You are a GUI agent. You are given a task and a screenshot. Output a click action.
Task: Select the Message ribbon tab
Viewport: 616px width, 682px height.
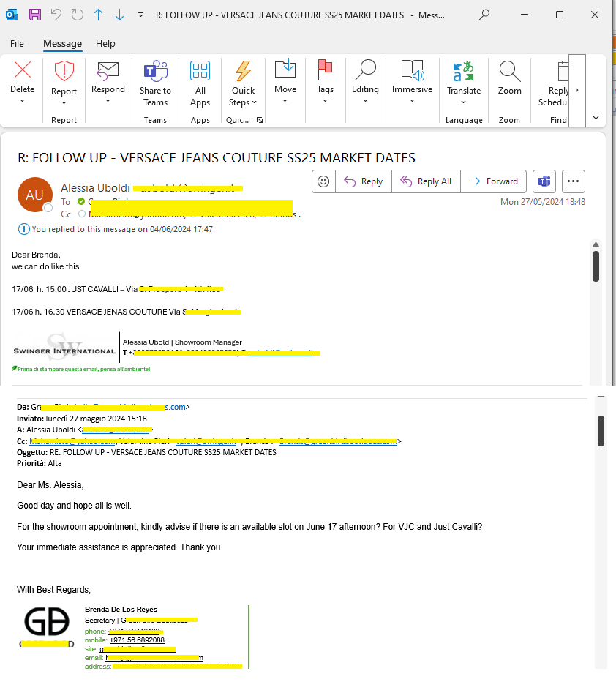(x=63, y=43)
